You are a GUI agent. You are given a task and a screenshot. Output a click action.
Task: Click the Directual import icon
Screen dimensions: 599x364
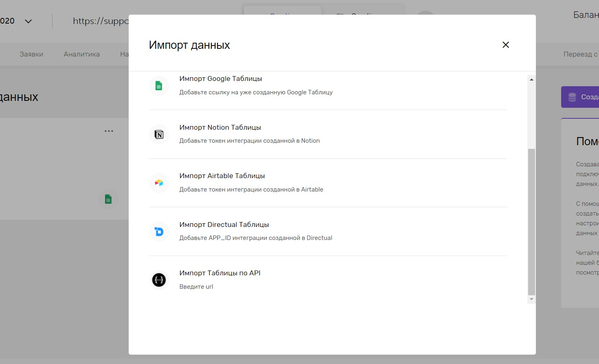point(159,231)
